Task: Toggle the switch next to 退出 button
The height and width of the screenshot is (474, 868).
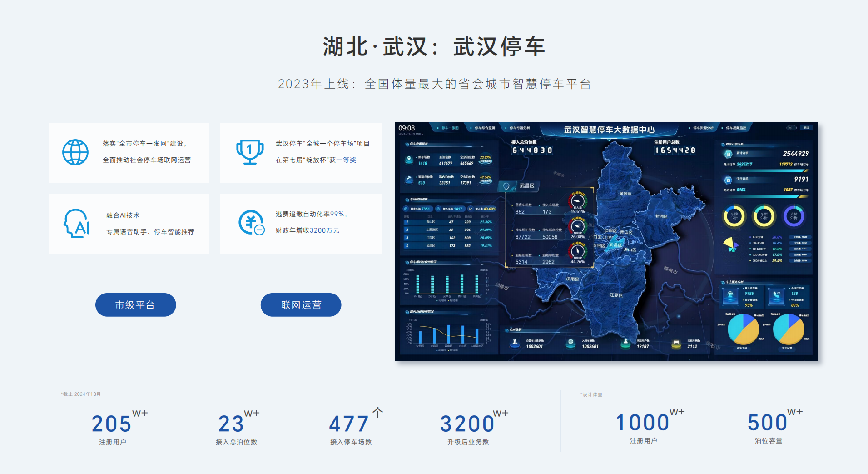Action: [x=791, y=128]
